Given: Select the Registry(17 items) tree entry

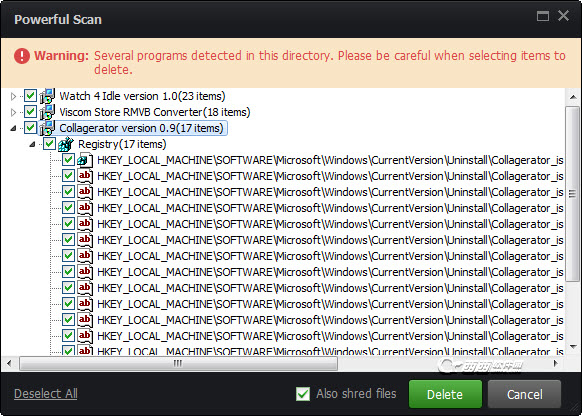Looking at the screenshot, I should pos(122,144).
